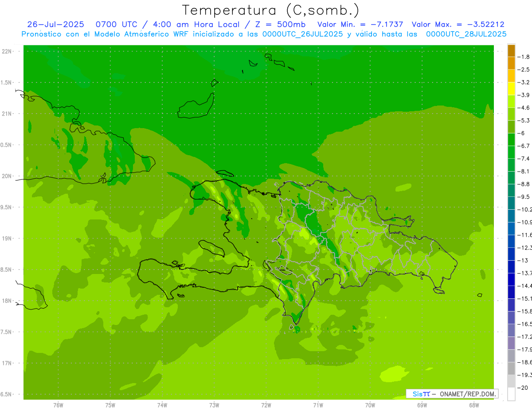Pick the olive-green swatch between -5.3 and -6
Screen dimensions: 532x411
point(511,127)
